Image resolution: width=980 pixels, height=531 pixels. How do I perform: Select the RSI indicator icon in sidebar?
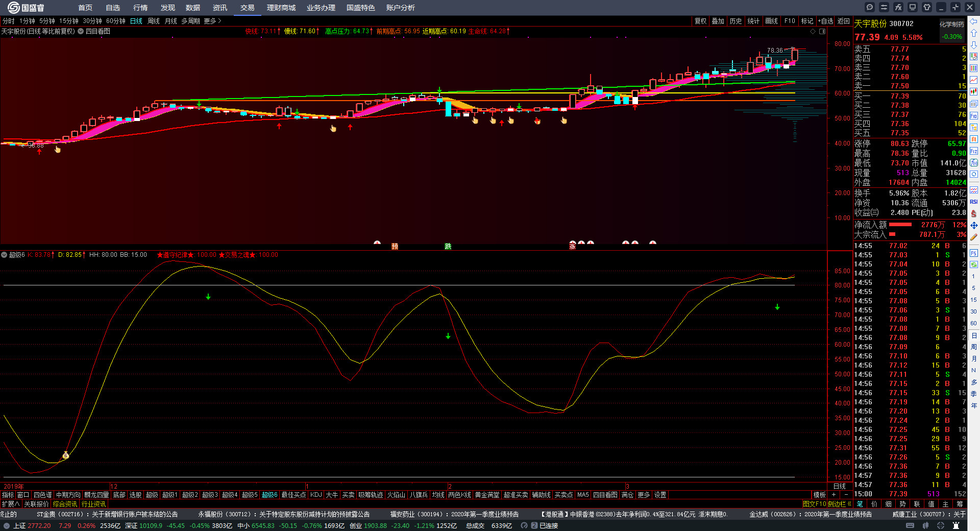(974, 202)
